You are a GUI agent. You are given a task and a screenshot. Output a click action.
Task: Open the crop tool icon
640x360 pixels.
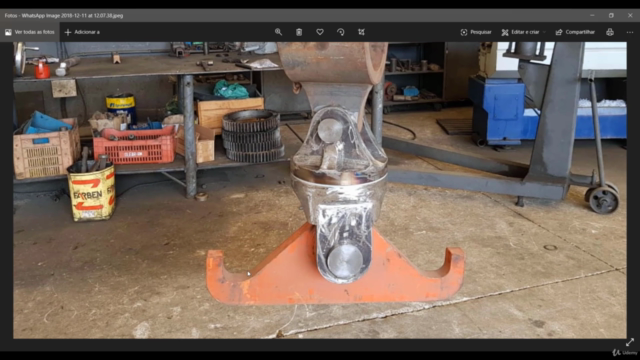coord(361,32)
